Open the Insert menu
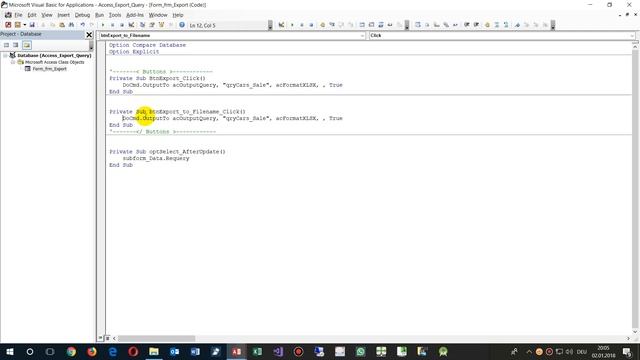640x360 pixels. point(63,15)
